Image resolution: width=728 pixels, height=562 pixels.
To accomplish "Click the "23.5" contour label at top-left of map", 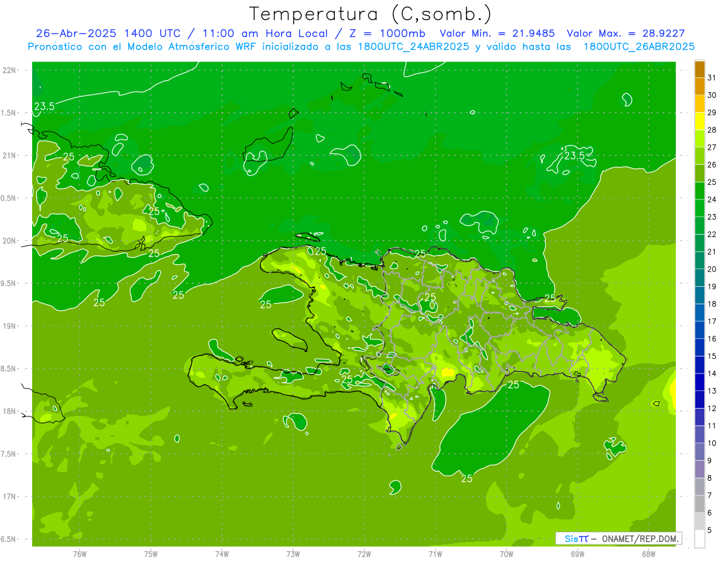I will pos(44,107).
